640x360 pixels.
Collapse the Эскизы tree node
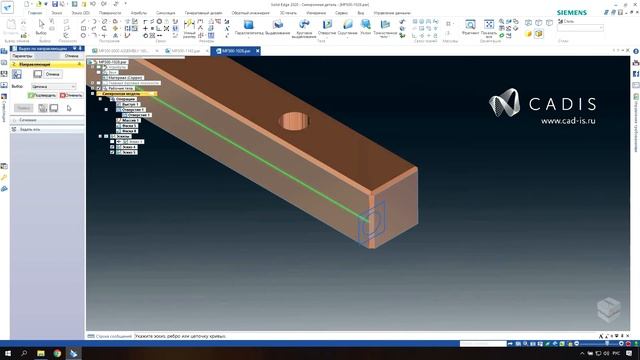pyautogui.click(x=100, y=136)
